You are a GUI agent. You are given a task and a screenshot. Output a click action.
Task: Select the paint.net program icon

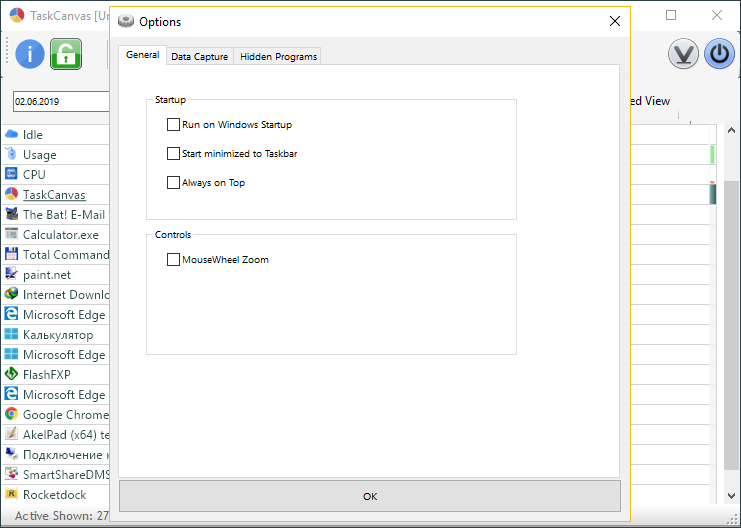[x=11, y=274]
